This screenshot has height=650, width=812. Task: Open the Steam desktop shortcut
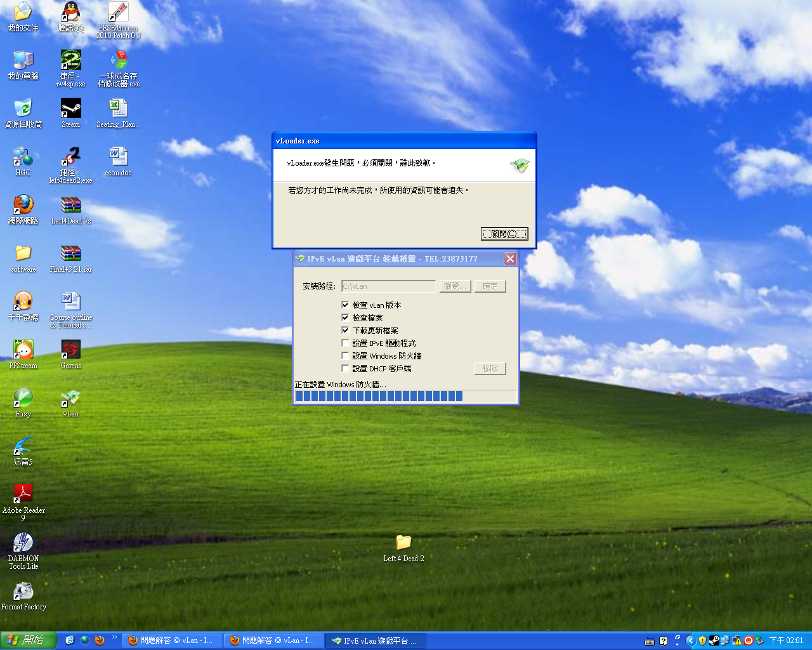(x=70, y=109)
